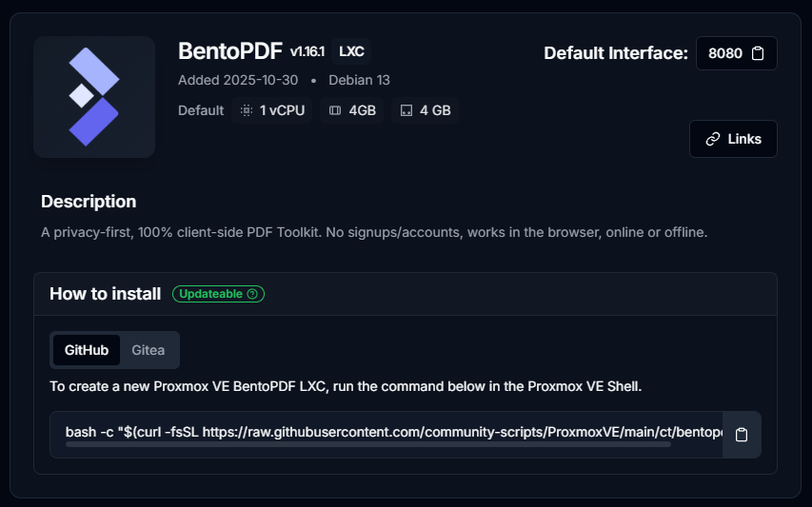The width and height of the screenshot is (812, 507).
Task: Switch to the GitHub tab
Action: pos(87,350)
